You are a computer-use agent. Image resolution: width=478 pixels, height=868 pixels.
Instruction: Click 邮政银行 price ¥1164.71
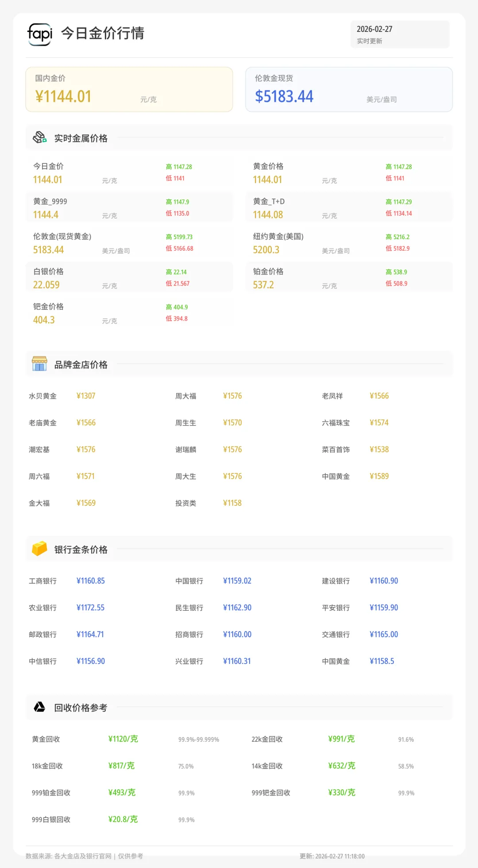click(90, 634)
